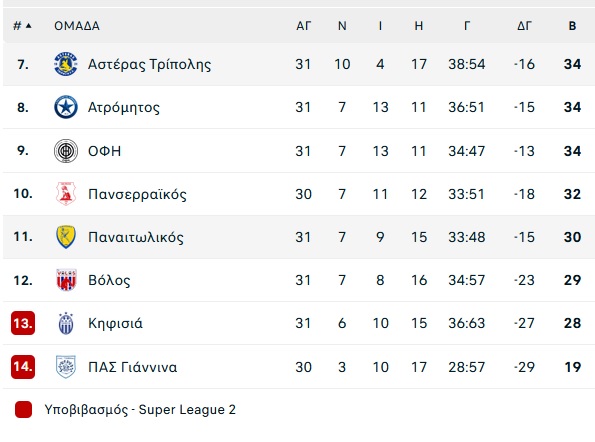Click the red 13. relegation position badge
The height and width of the screenshot is (442, 595).
point(23,323)
